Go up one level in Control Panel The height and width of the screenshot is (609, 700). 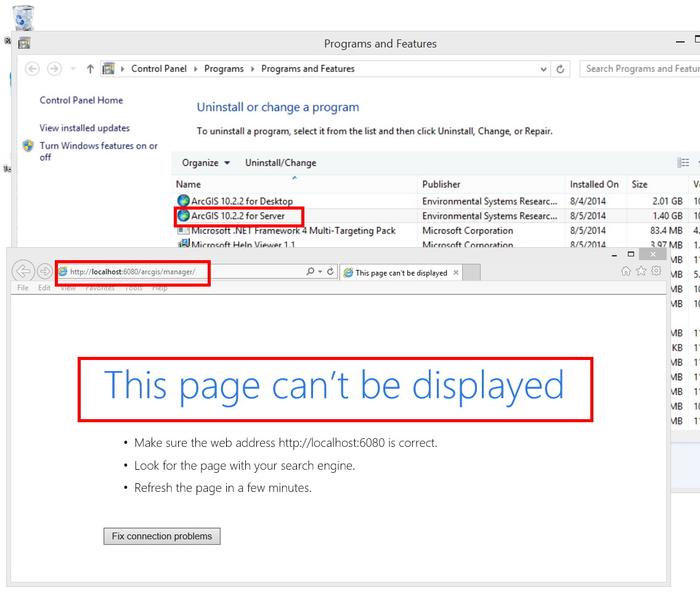click(90, 69)
